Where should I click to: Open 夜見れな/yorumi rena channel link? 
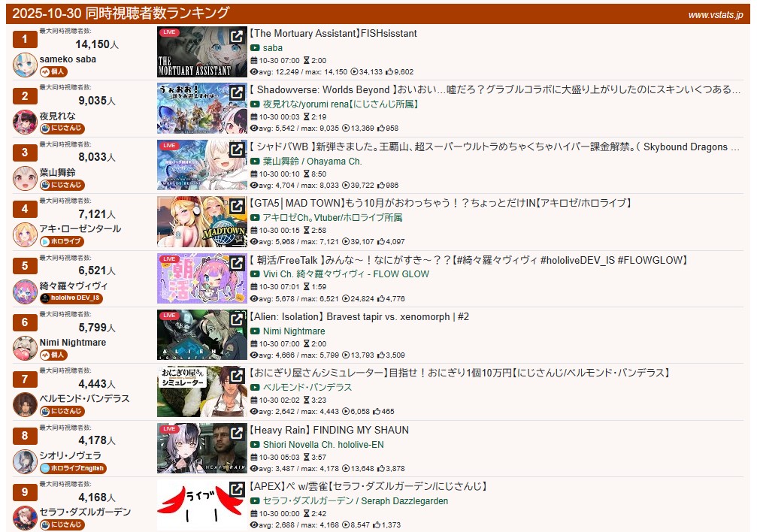(341, 104)
